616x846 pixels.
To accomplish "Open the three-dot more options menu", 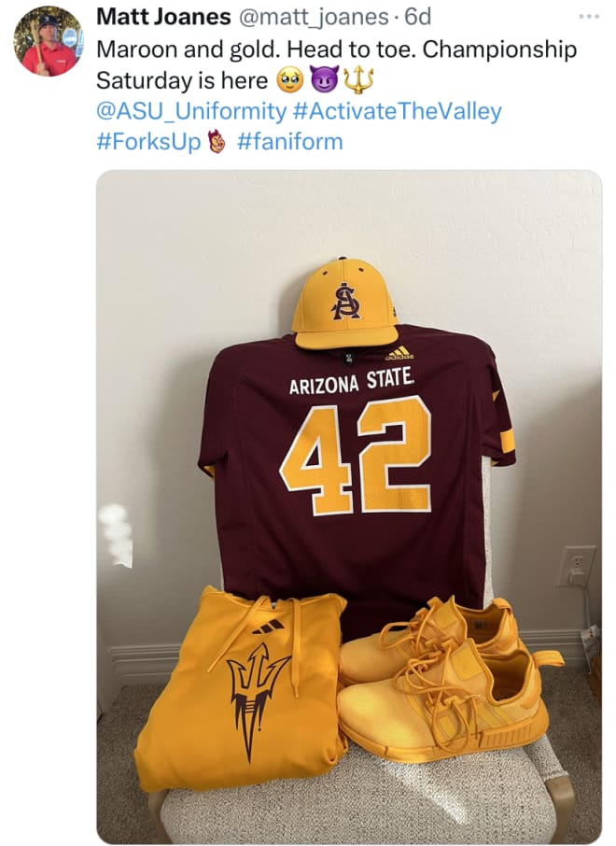I will pos(589,17).
